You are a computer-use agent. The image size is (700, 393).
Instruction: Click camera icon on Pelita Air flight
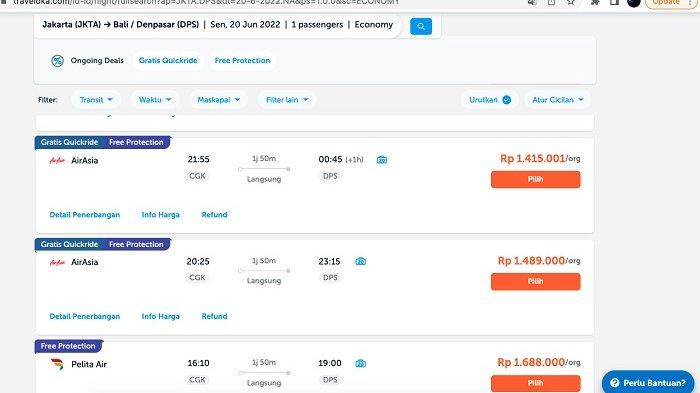[x=361, y=364]
